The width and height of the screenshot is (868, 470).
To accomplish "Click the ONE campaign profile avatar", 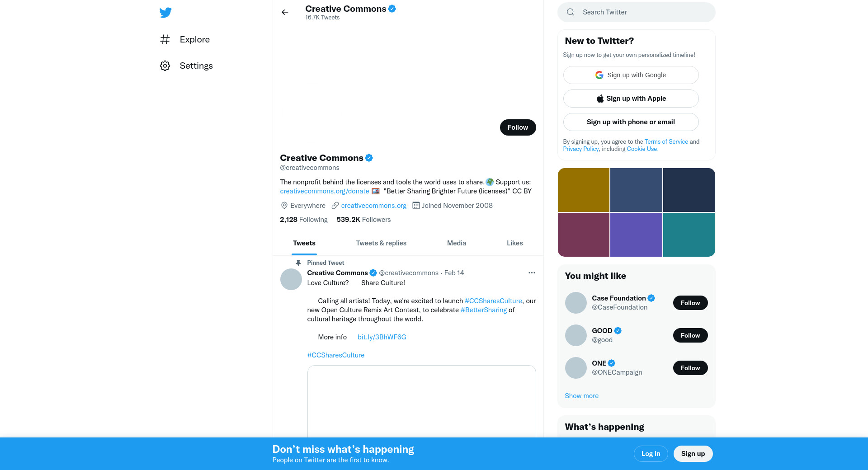I will 576,368.
